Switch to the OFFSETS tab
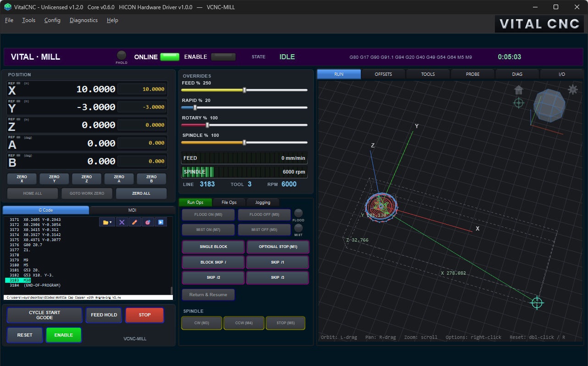588x366 pixels. (383, 74)
